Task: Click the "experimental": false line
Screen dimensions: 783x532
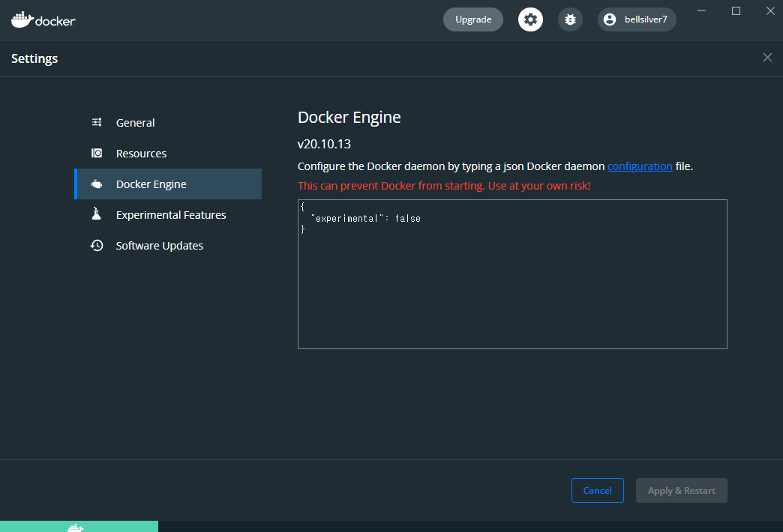Action: pyautogui.click(x=366, y=219)
